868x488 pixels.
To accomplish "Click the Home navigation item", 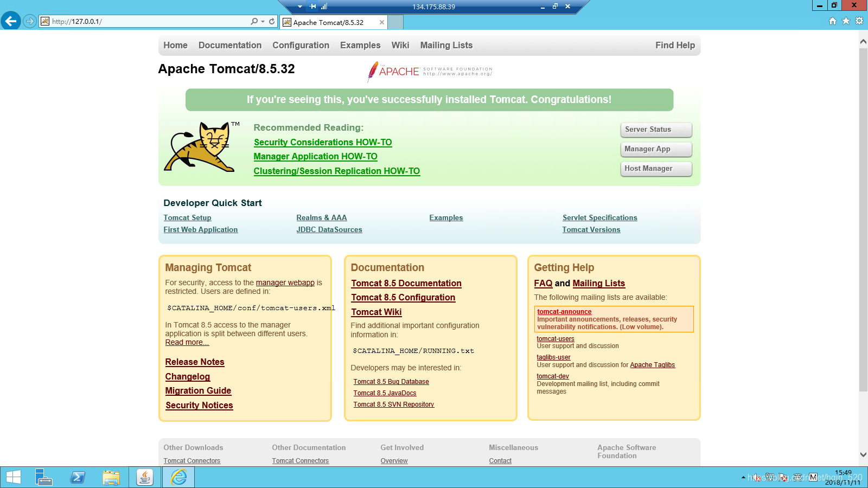I will tap(175, 46).
